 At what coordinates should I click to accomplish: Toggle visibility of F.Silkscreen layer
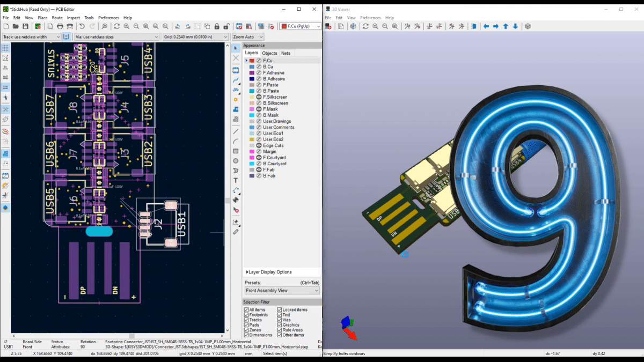tap(259, 97)
